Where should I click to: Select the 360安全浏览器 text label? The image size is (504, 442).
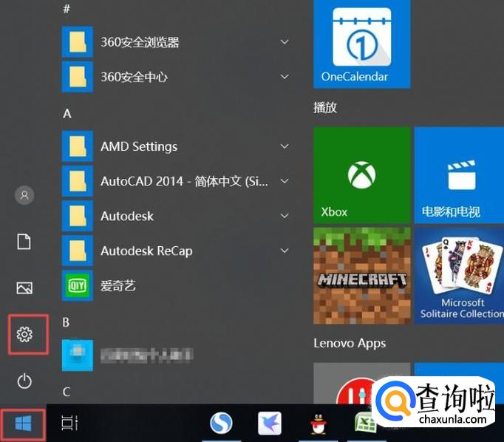(x=140, y=42)
